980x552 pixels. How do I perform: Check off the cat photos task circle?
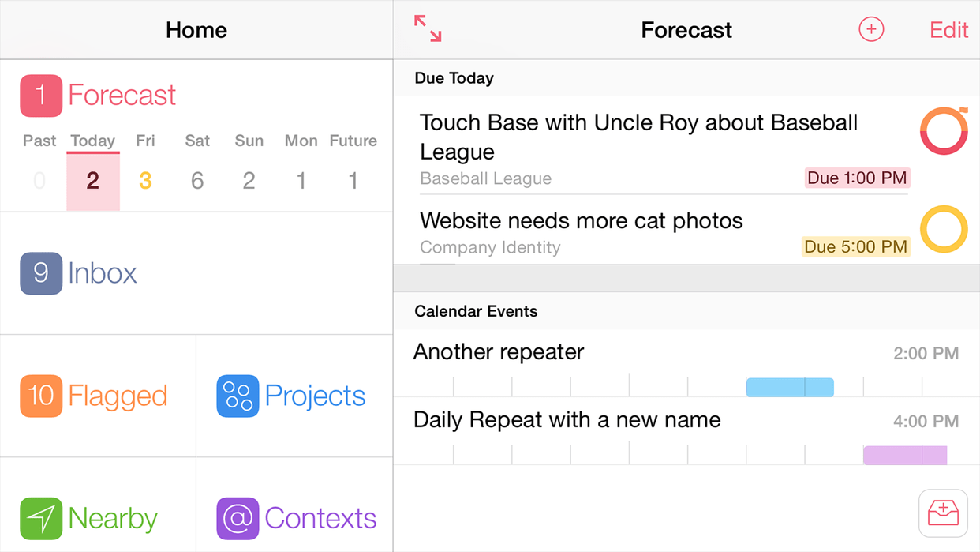[x=944, y=229]
